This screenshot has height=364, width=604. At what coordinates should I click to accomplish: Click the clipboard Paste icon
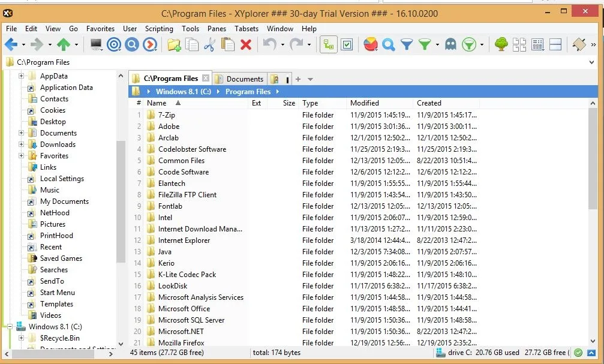[x=228, y=45]
